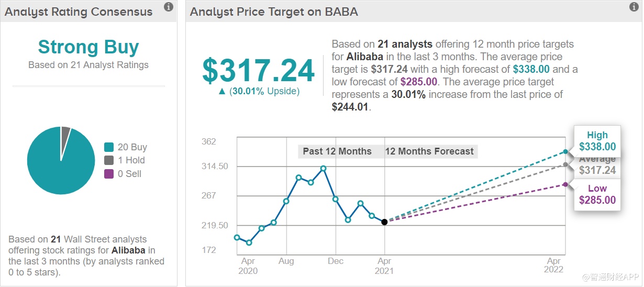Viewport: 644px width, 287px height.
Task: Click the peak price point on chart
Action: tap(324, 168)
